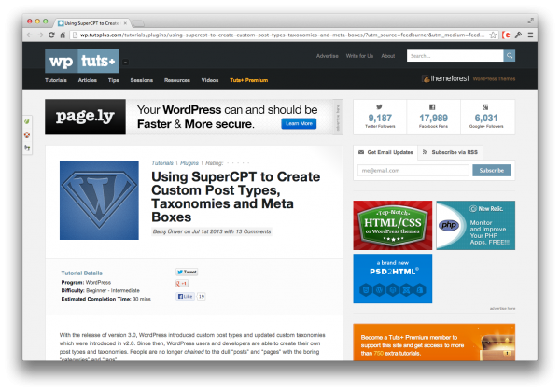Click the bottom icon in the side strip
Image resolution: width=560 pixels, height=392 pixels.
(x=27, y=147)
